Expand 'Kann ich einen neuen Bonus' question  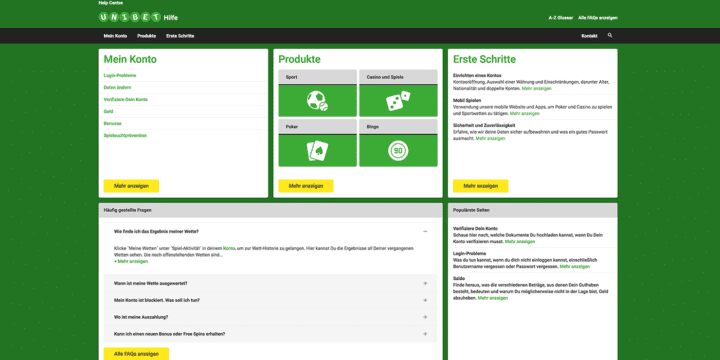[270, 334]
